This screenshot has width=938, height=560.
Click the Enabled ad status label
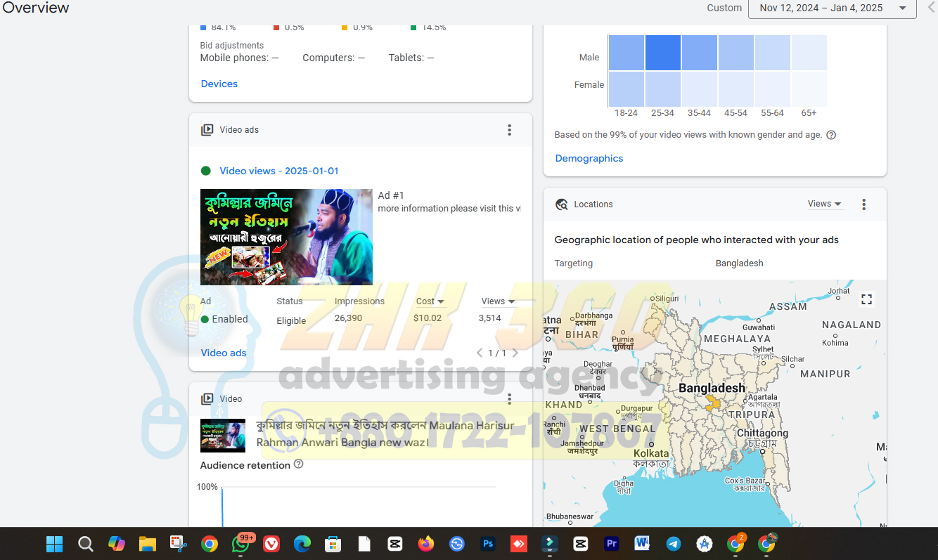pos(230,319)
